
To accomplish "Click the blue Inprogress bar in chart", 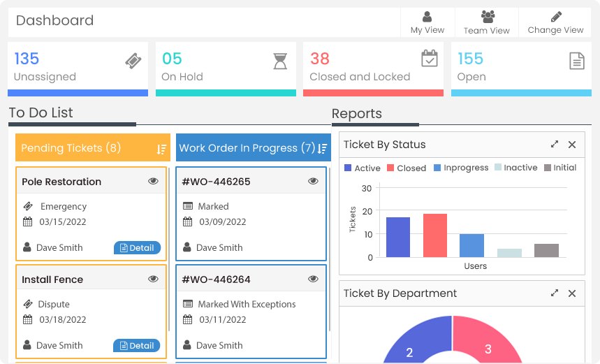I will pos(471,246).
